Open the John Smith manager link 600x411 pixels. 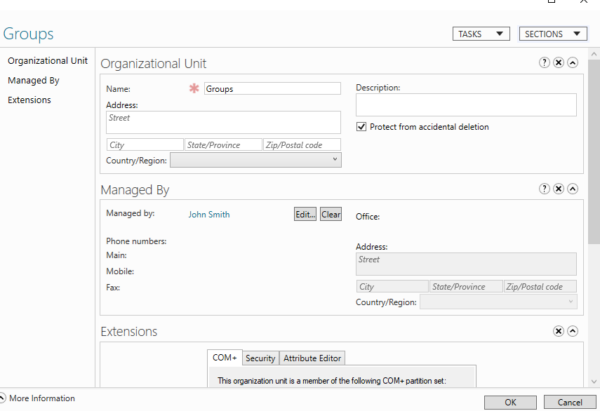(x=210, y=214)
